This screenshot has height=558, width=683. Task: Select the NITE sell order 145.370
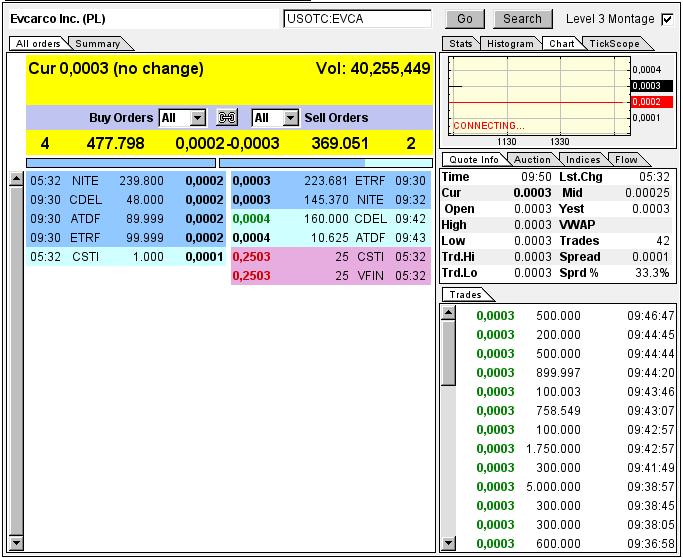point(331,200)
